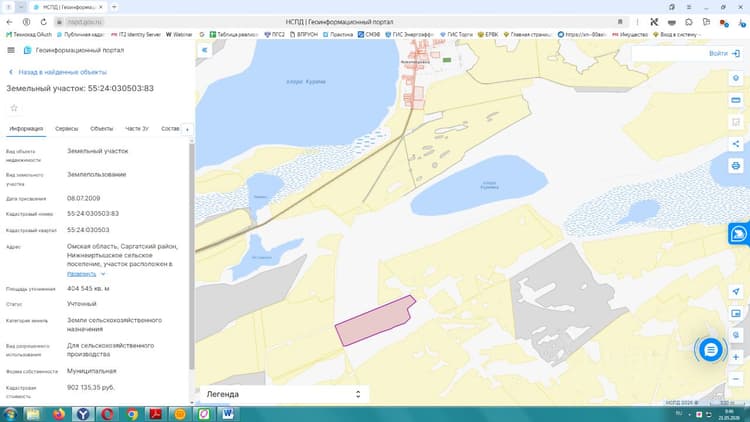Viewport: 750px width, 422px height.
Task: Collapse the side panel with the arrow
Action: 205,50
